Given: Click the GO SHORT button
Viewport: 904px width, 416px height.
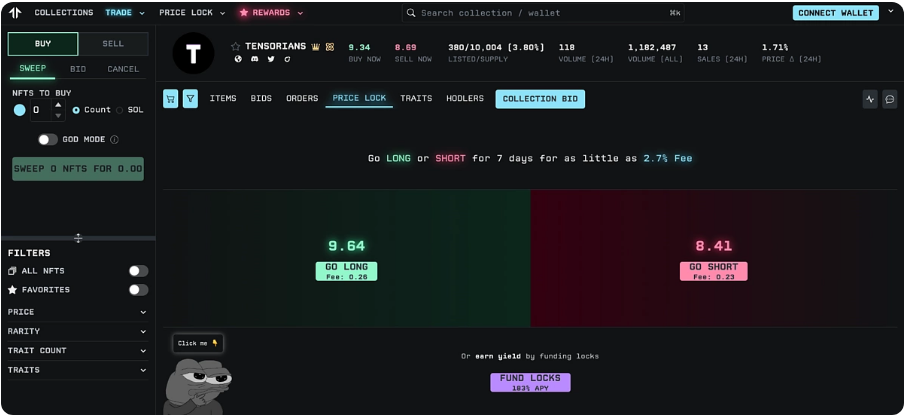Looking at the screenshot, I should 714,271.
